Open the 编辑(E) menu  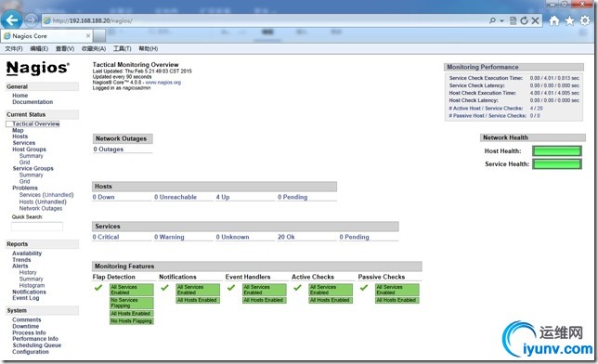point(39,48)
